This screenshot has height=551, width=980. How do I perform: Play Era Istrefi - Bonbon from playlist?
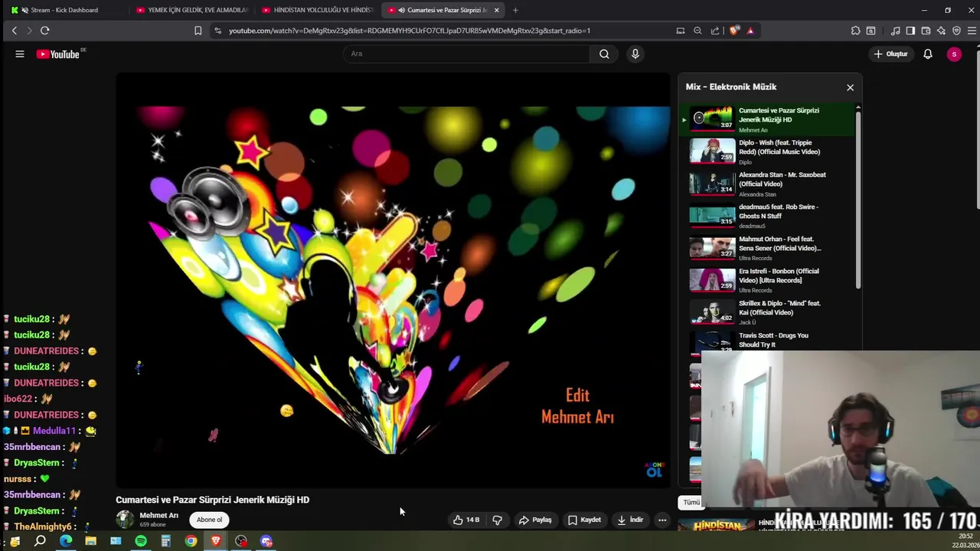767,280
